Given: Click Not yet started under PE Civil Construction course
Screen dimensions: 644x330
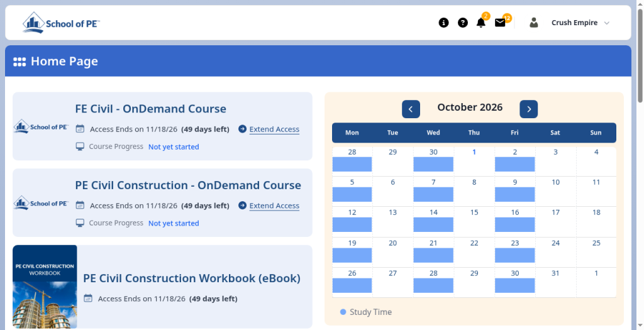Looking at the screenshot, I should pos(174,223).
